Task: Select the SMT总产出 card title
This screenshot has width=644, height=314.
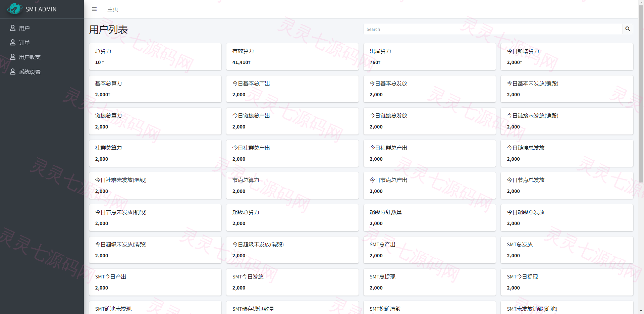Action: point(382,244)
